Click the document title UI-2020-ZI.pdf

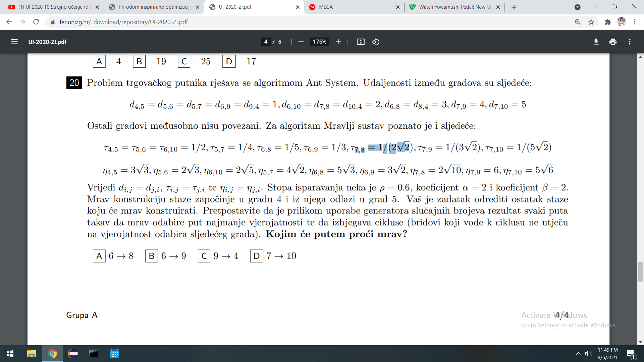click(x=47, y=42)
